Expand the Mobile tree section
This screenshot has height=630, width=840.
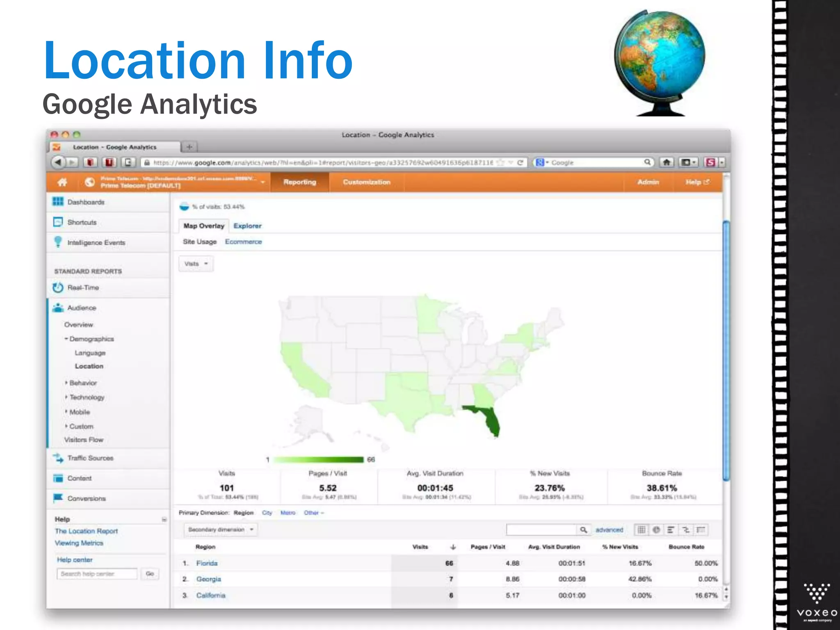coord(66,412)
